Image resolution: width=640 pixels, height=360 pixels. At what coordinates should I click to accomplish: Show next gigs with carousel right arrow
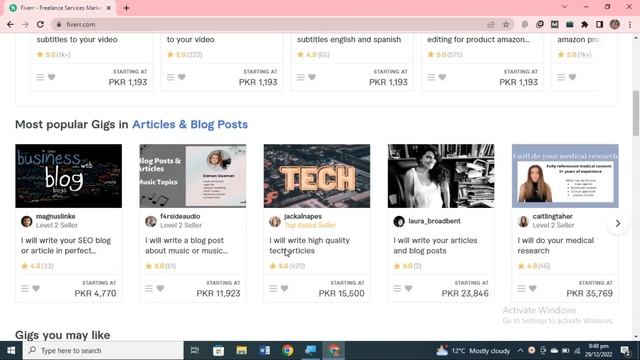(x=618, y=223)
